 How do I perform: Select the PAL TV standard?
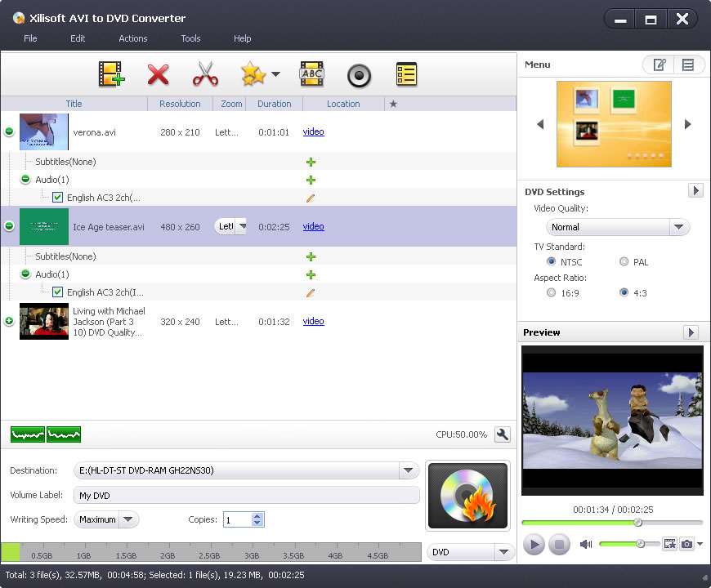coord(622,261)
